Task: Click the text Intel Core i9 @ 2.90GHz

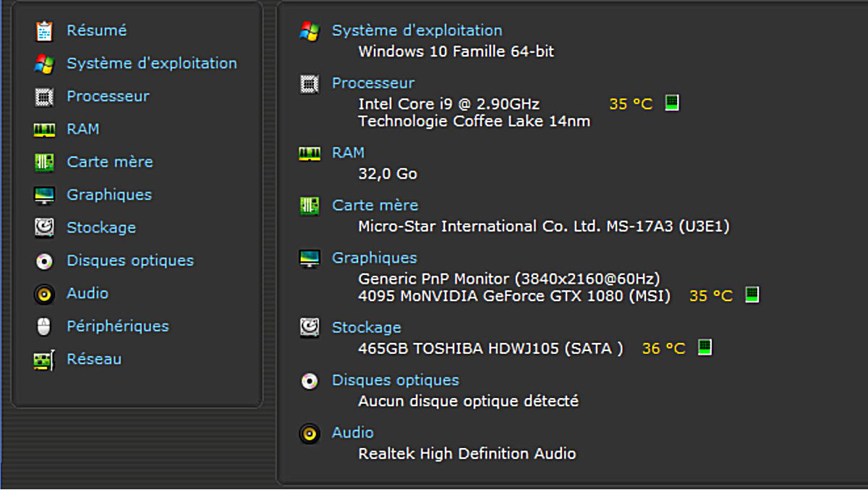Action: 449,104
